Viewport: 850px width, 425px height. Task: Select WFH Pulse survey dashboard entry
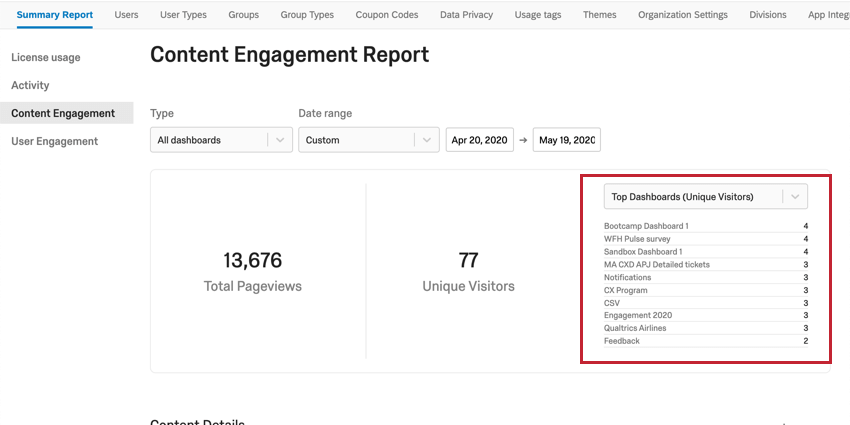coord(639,239)
